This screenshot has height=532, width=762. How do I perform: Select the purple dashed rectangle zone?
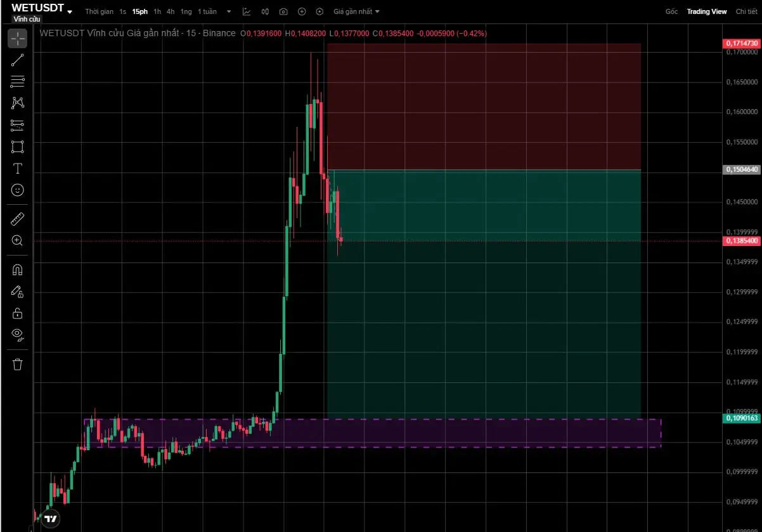coord(373,433)
